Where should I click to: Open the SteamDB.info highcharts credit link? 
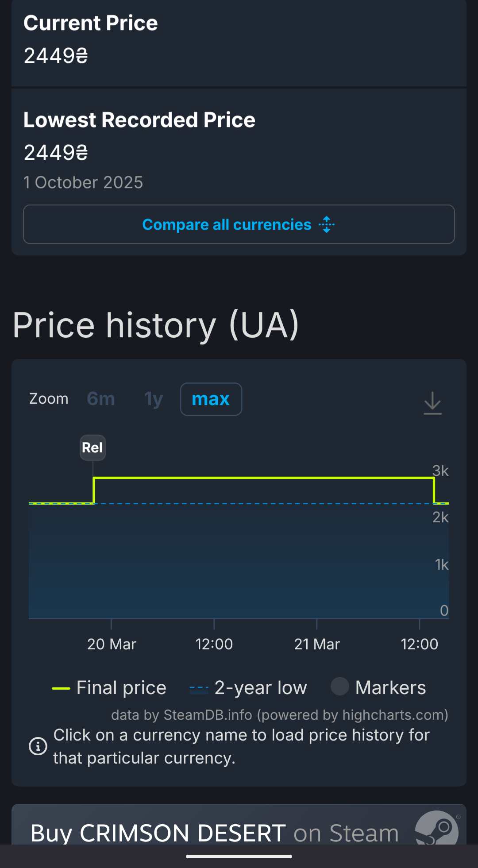pos(279,715)
